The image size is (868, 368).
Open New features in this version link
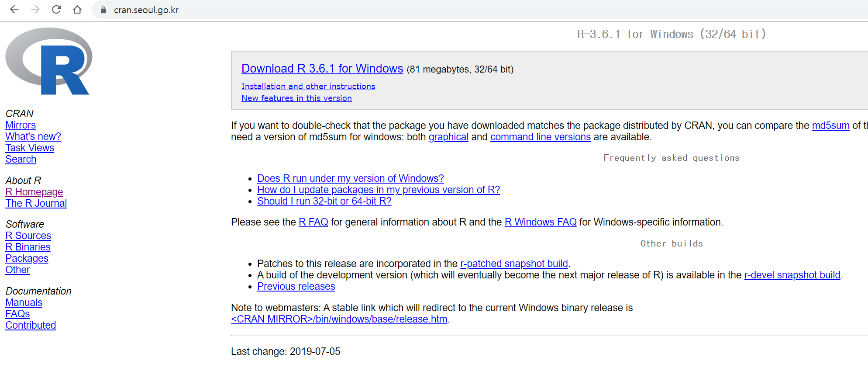coord(296,98)
